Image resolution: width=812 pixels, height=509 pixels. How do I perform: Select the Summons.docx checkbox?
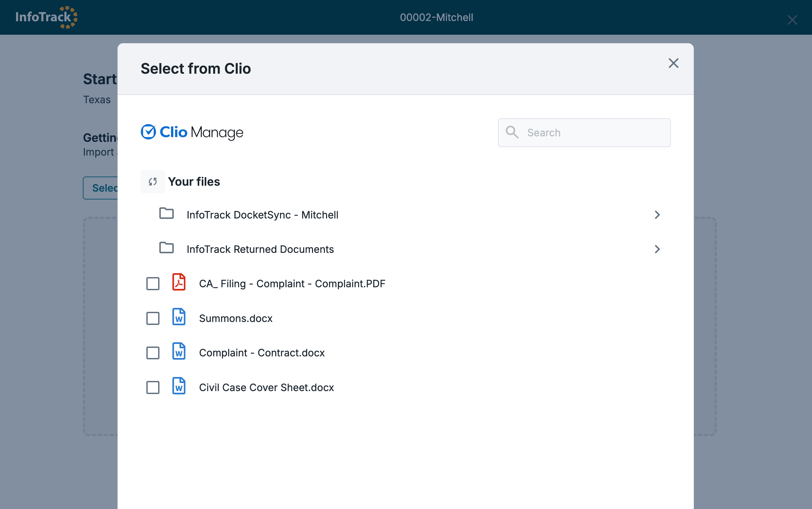(153, 318)
